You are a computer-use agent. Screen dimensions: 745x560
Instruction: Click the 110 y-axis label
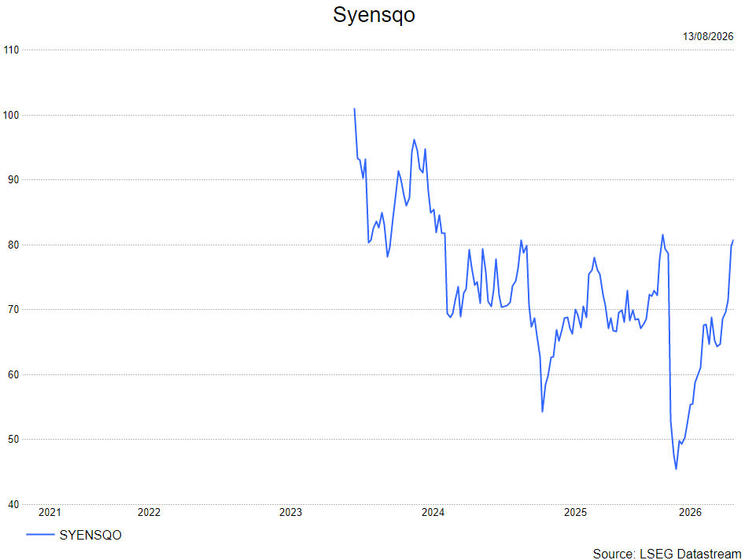point(11,50)
